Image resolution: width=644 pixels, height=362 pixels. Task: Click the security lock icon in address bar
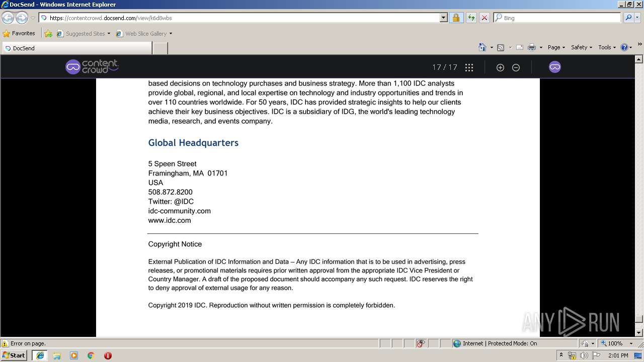[x=456, y=18]
